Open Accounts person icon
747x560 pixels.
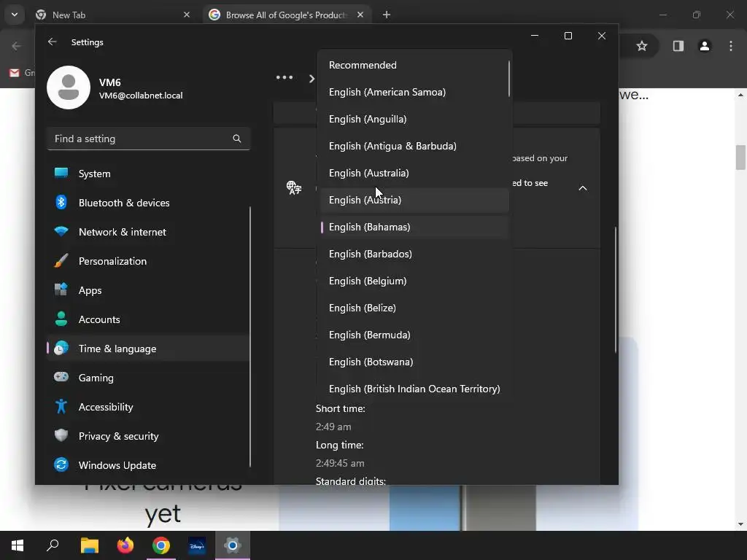[61, 319]
